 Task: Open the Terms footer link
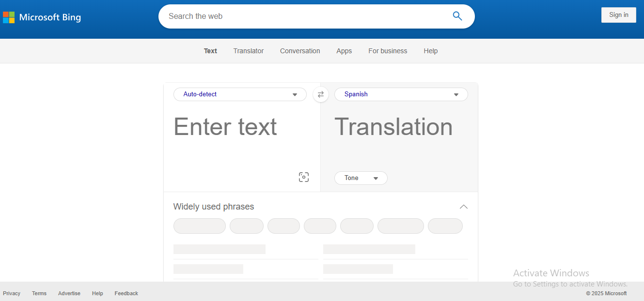pyautogui.click(x=39, y=293)
